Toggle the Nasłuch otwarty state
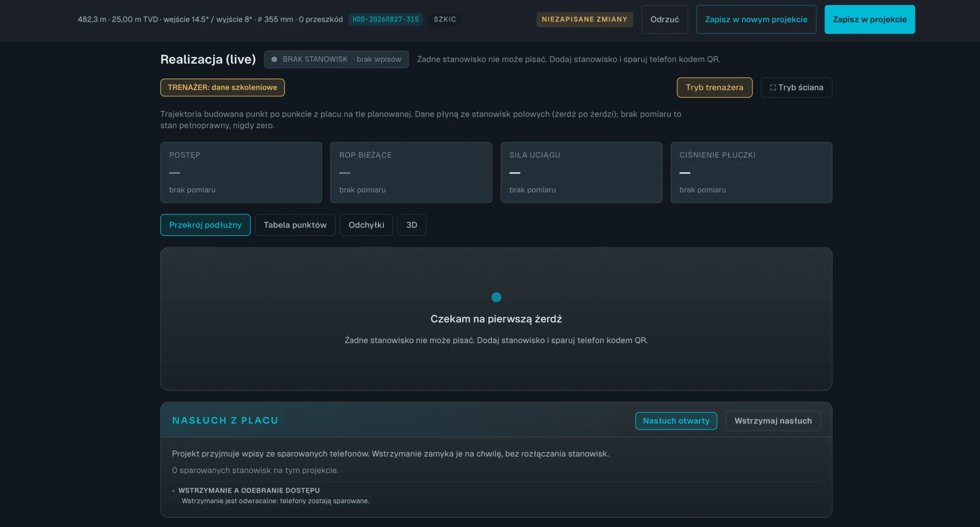980x527 pixels. 676,421
